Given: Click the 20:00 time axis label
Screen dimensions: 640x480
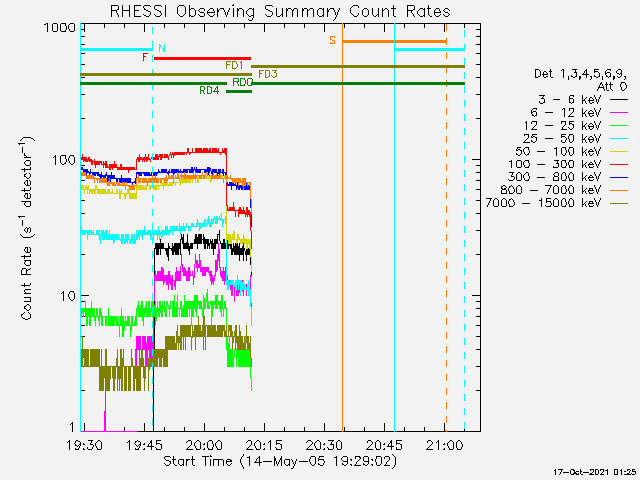Looking at the screenshot, I should tap(204, 445).
